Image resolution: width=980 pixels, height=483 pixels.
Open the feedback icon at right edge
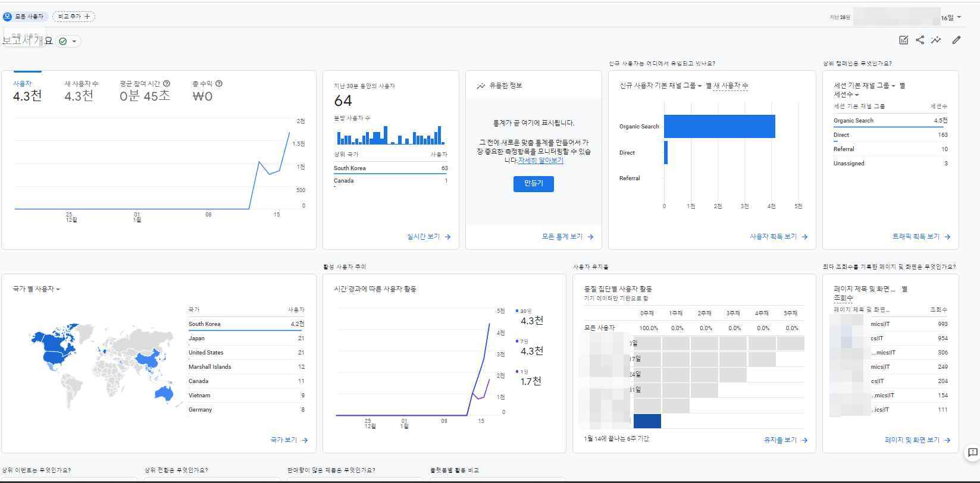[x=972, y=453]
